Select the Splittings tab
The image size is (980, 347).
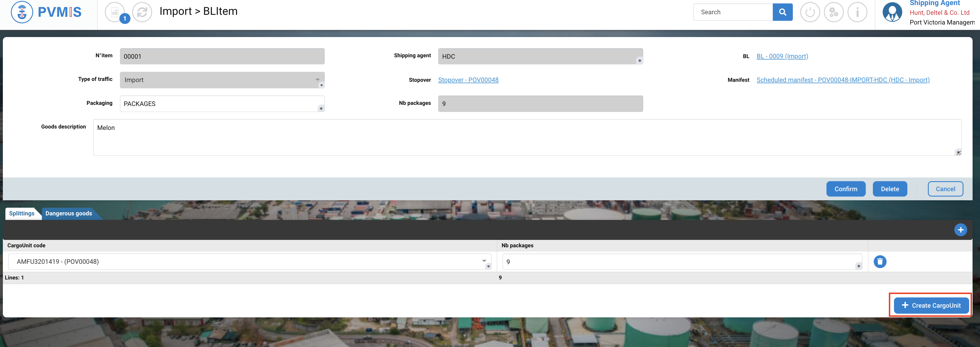pos(22,213)
